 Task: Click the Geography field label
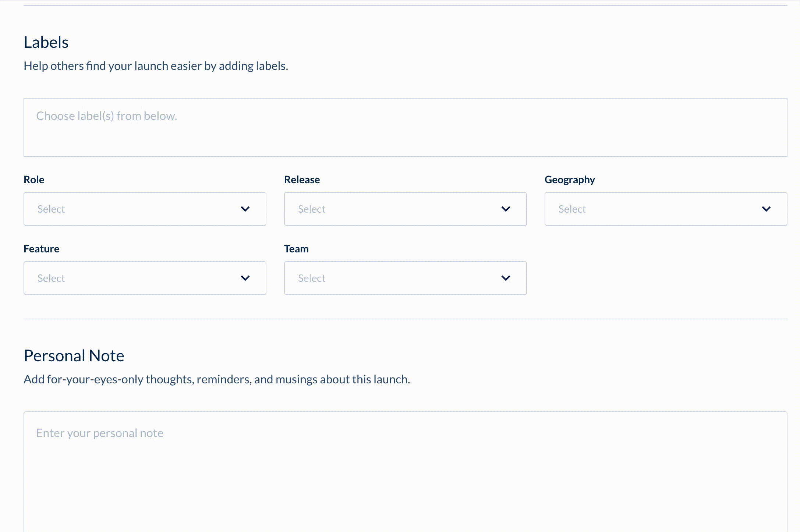click(x=569, y=180)
